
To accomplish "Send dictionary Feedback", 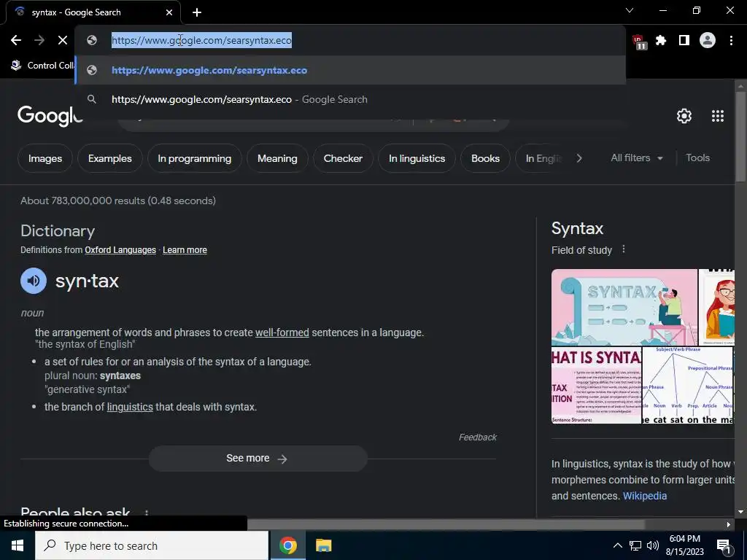I will pyautogui.click(x=477, y=437).
